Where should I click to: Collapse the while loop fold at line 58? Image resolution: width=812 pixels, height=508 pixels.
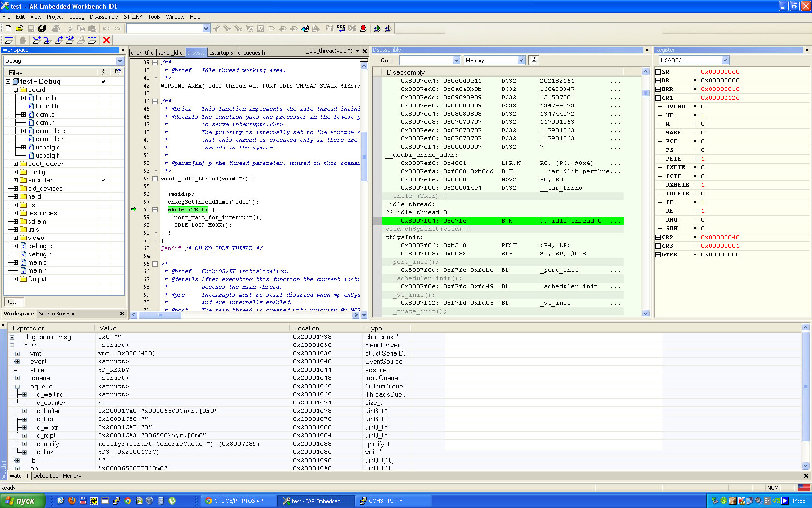coord(155,210)
